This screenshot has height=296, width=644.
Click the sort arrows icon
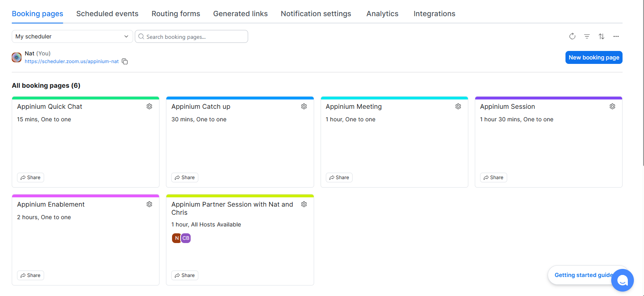point(601,36)
